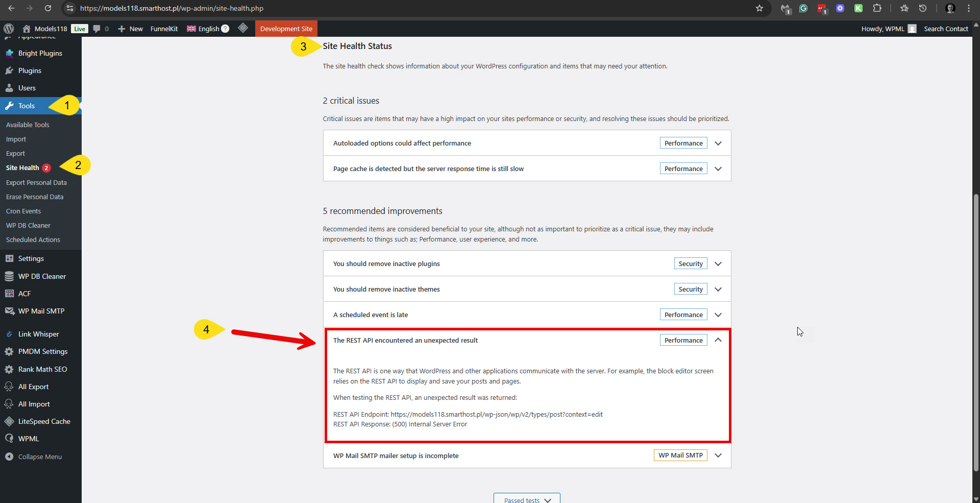Expand the Passed tests section

[527, 500]
